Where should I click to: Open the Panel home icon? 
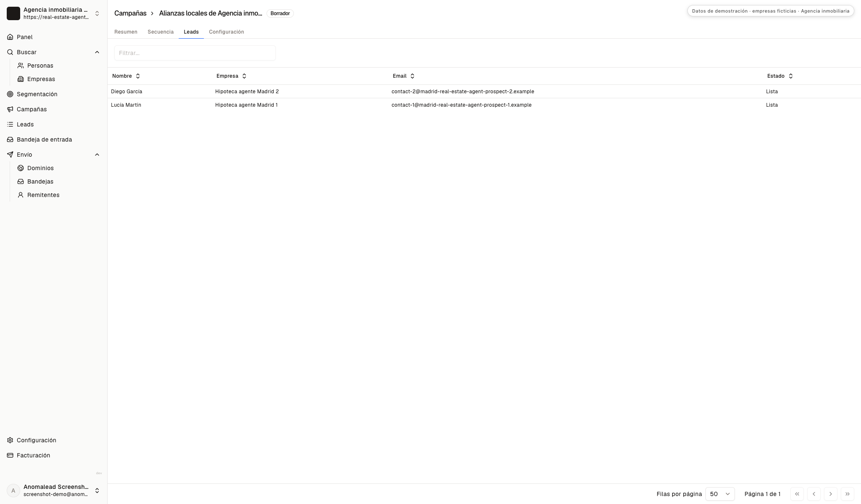(x=10, y=37)
